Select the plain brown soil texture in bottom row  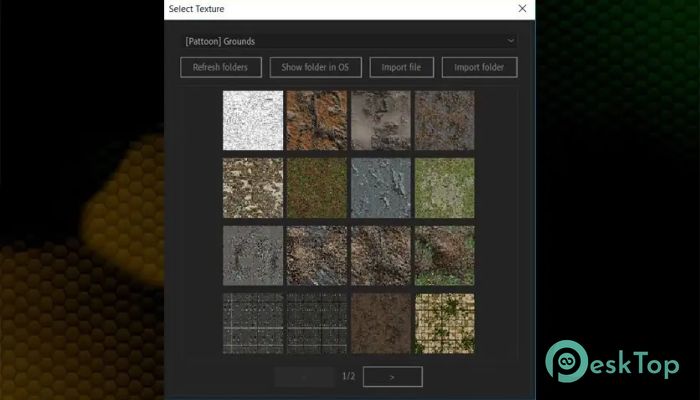click(381, 323)
